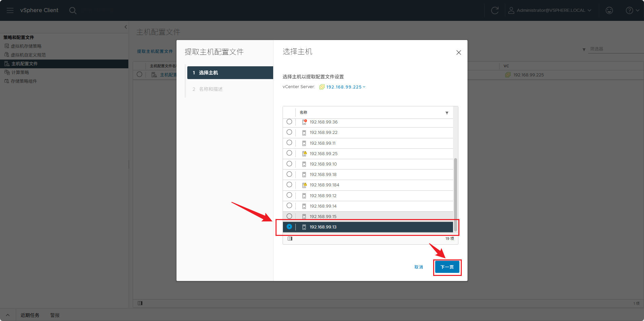The width and height of the screenshot is (644, 321).
Task: Select the radio button for 192.168.99.11
Action: tap(289, 143)
